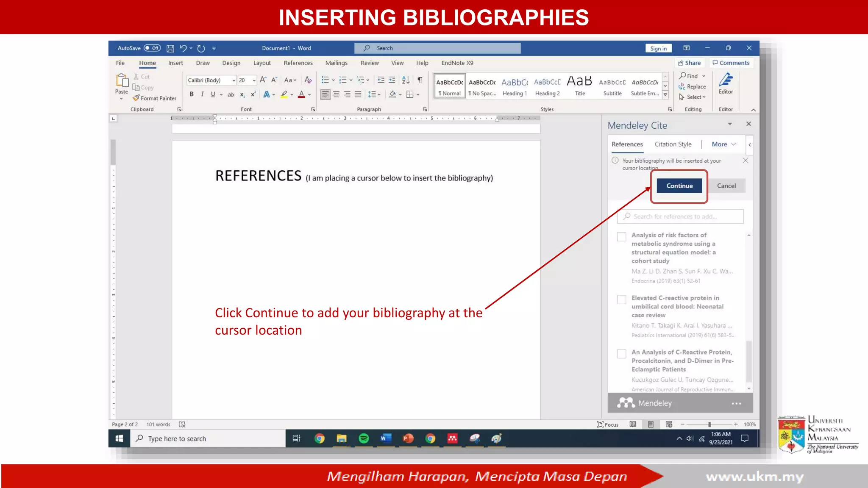
Task: Open File Explorer from taskbar
Action: click(x=342, y=438)
